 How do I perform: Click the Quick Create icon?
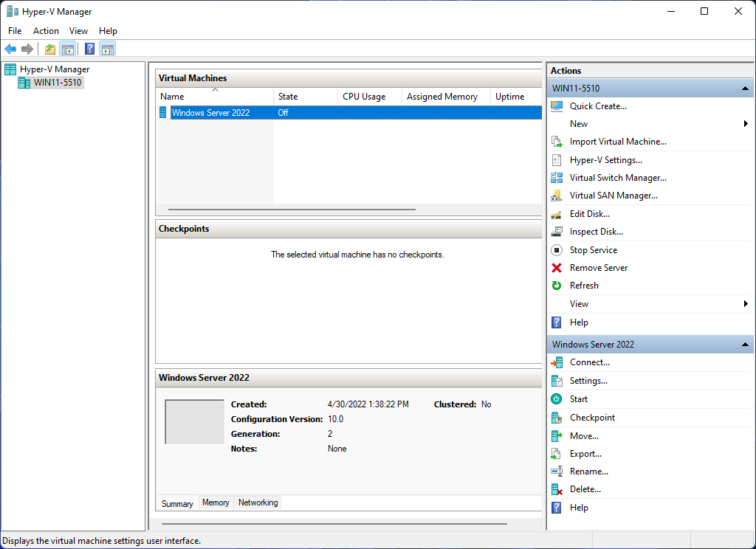557,106
